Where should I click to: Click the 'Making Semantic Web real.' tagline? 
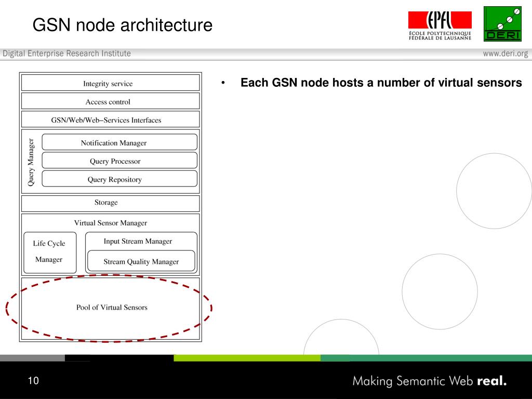coord(430,381)
